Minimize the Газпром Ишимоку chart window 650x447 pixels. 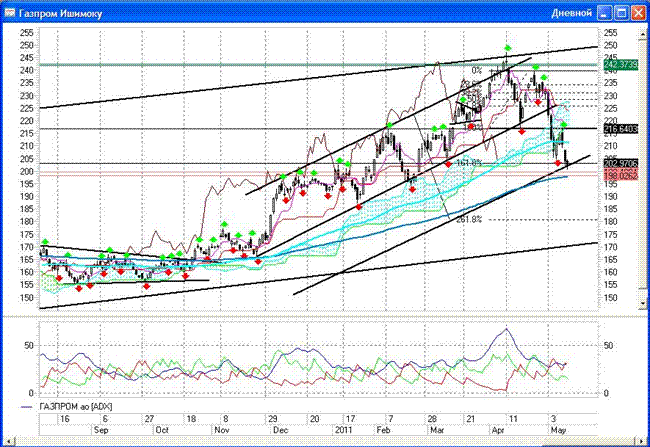(604, 13)
